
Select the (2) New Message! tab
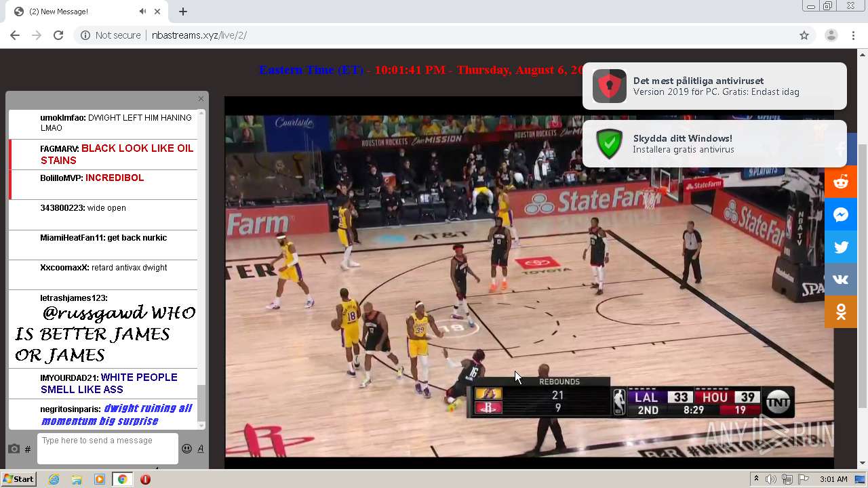tap(88, 12)
